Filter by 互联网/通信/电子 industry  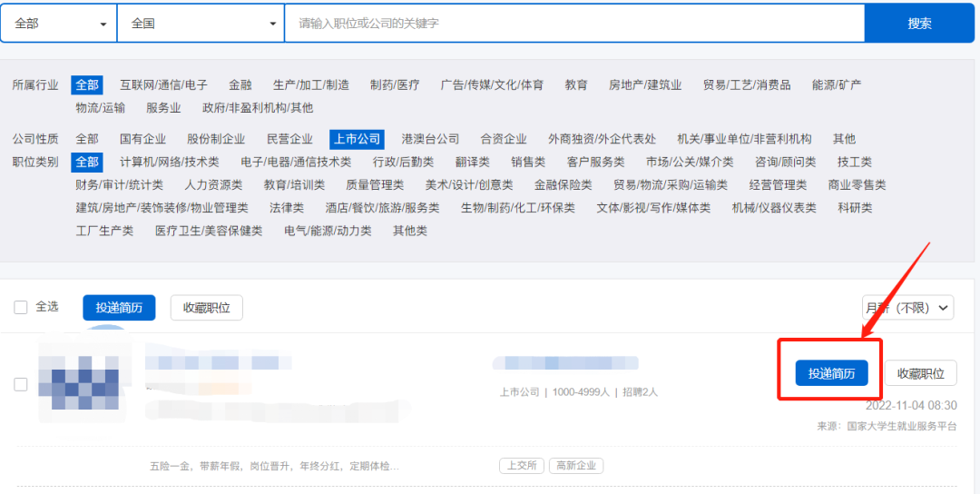click(x=163, y=85)
